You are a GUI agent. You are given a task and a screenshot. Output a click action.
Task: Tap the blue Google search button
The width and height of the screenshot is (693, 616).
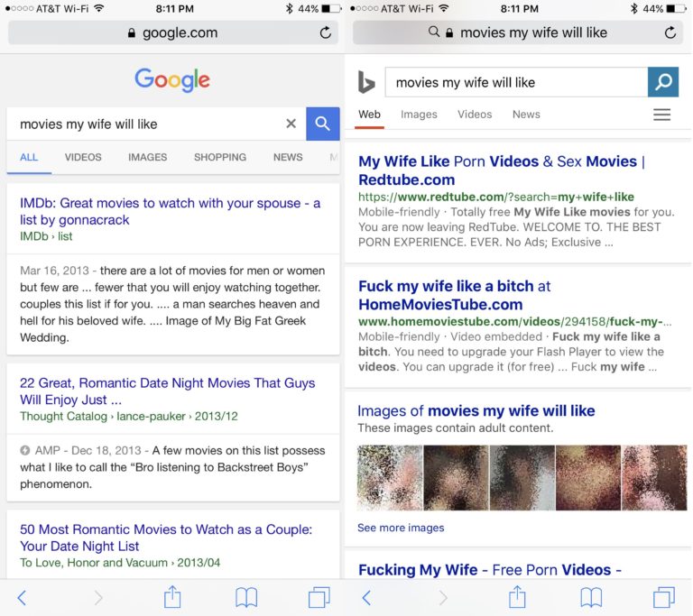click(x=322, y=124)
